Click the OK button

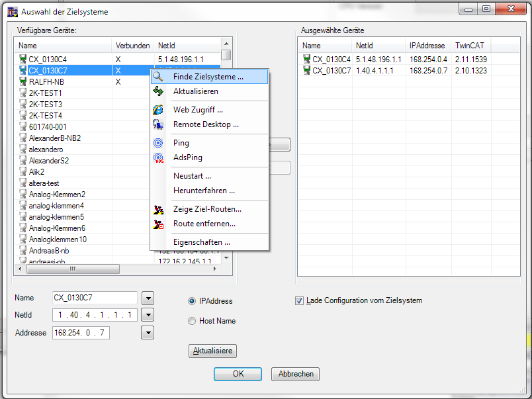tap(238, 374)
